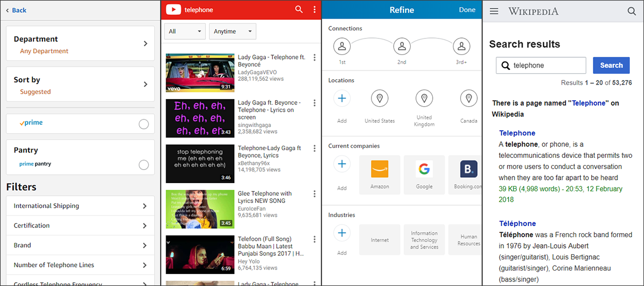This screenshot has height=286, width=644.
Task: Play the 3:43 lyrics video thumbnail
Action: tap(200, 118)
